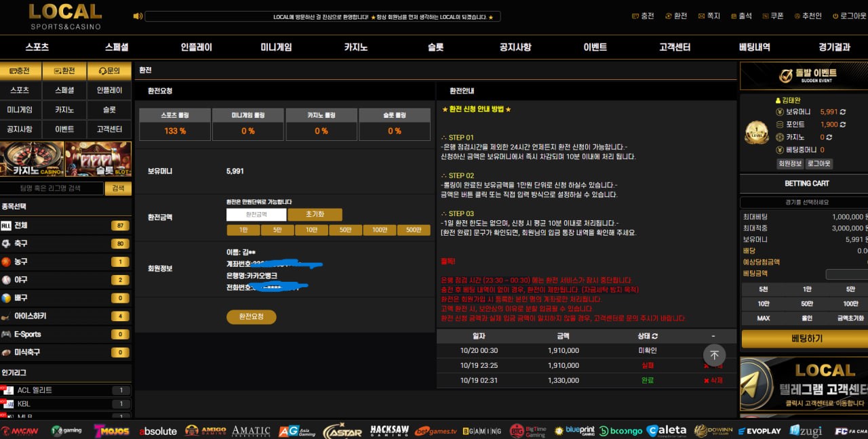Click the speaker announcement icon
This screenshot has width=868, height=439.
click(x=138, y=16)
